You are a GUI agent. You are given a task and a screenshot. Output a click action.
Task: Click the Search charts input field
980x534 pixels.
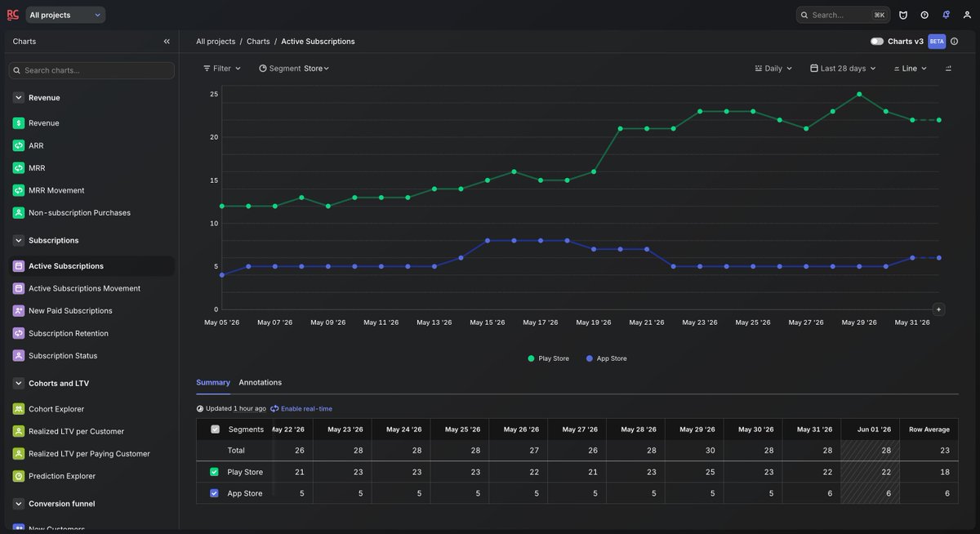pos(91,70)
